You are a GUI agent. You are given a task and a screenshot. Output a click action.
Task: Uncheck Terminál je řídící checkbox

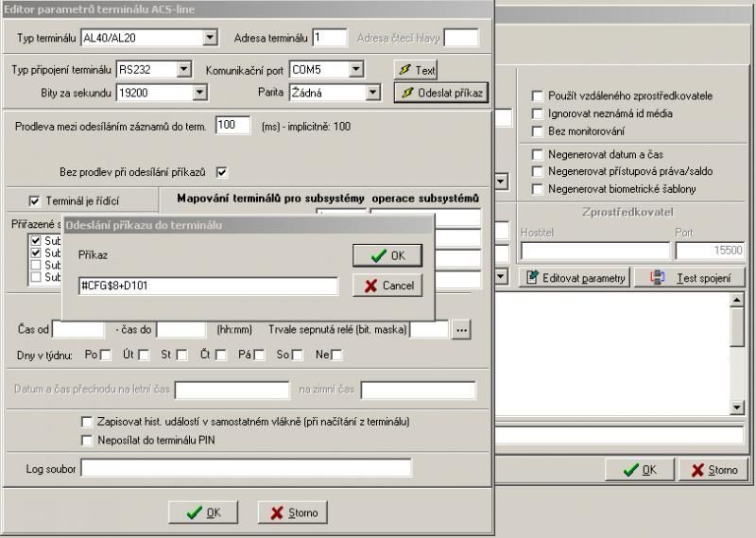35,201
